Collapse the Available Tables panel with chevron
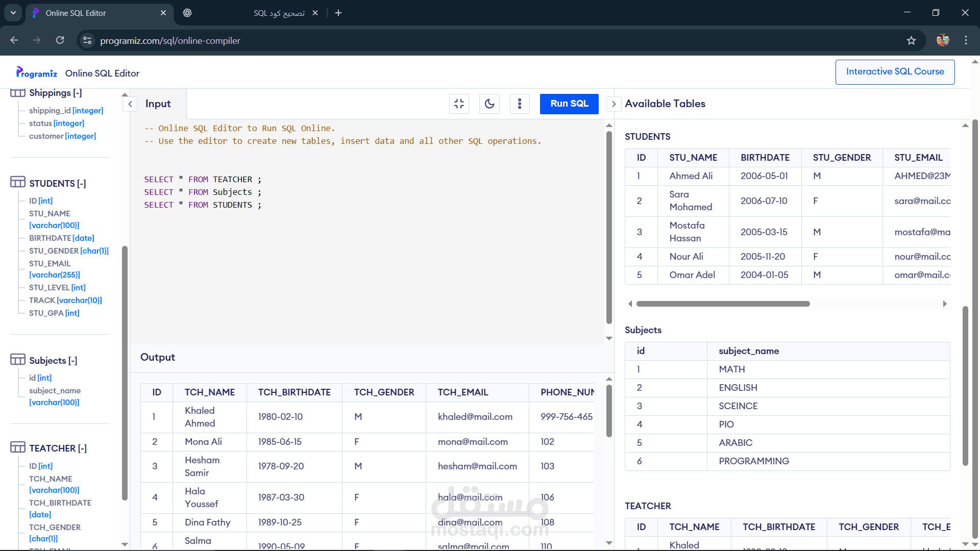 pyautogui.click(x=614, y=104)
